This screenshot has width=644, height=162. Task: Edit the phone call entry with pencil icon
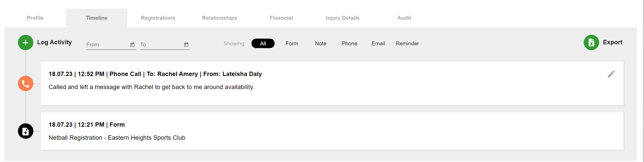pyautogui.click(x=611, y=74)
